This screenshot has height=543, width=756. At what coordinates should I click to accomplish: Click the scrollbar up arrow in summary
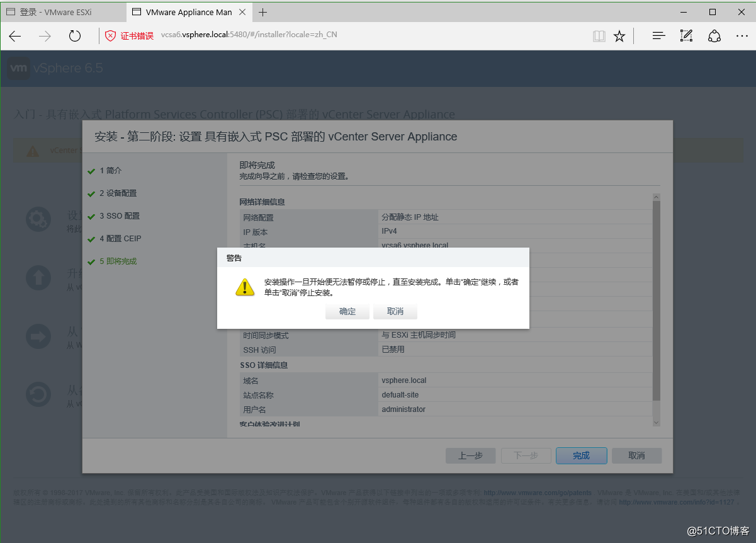click(x=657, y=197)
